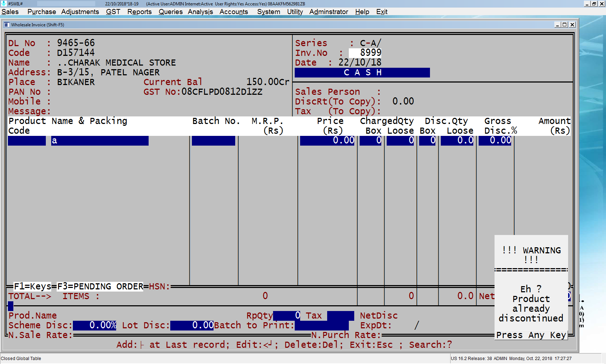Click the F1=Keys hint label
This screenshot has width=606, height=364.
pyautogui.click(x=32, y=287)
